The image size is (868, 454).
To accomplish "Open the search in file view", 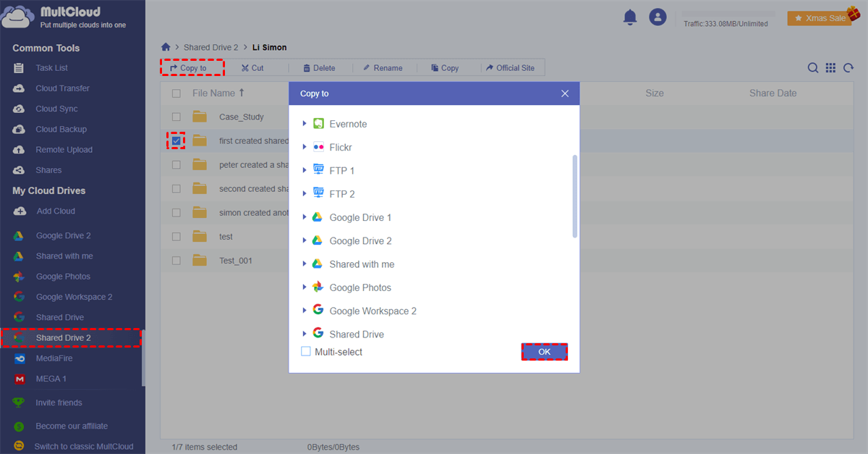I will pyautogui.click(x=813, y=67).
